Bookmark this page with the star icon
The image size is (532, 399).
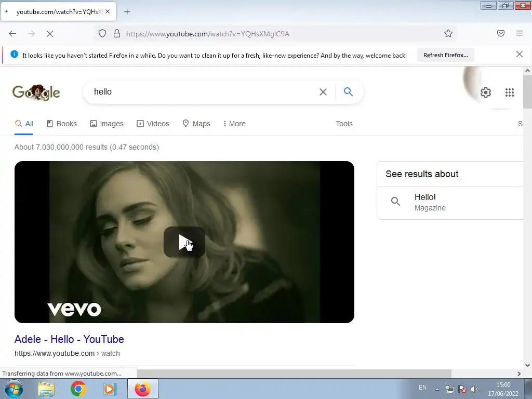point(448,33)
